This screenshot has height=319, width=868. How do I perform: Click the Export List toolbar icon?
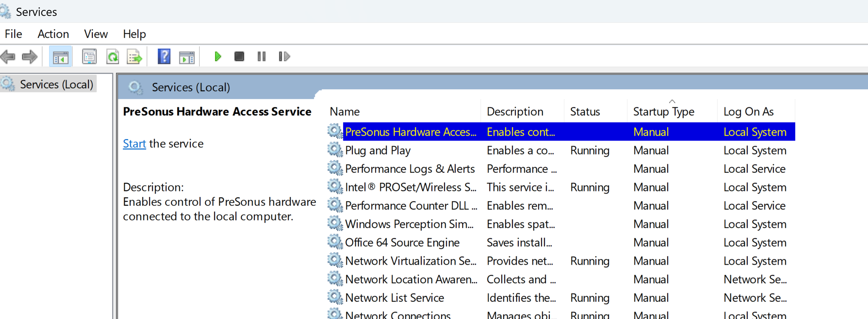134,56
